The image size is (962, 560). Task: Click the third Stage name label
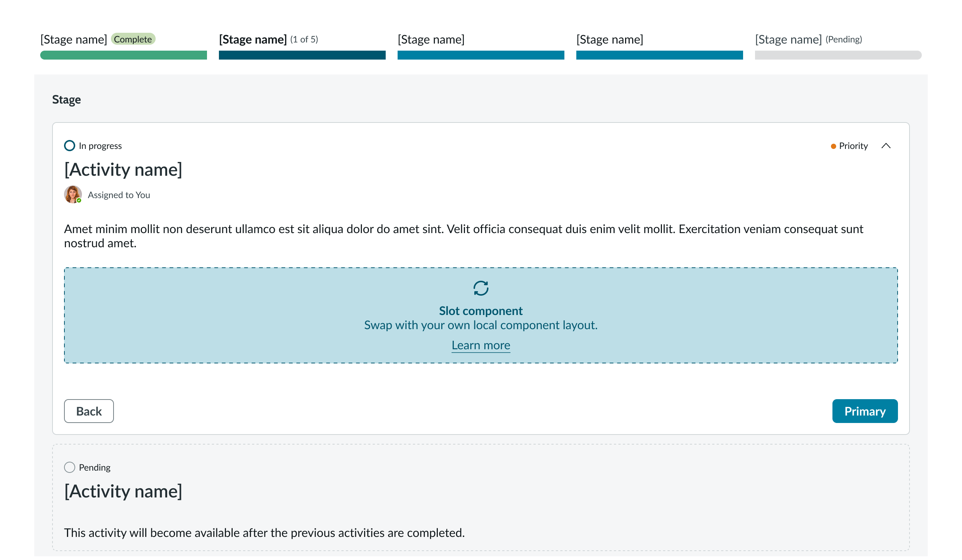pos(431,39)
